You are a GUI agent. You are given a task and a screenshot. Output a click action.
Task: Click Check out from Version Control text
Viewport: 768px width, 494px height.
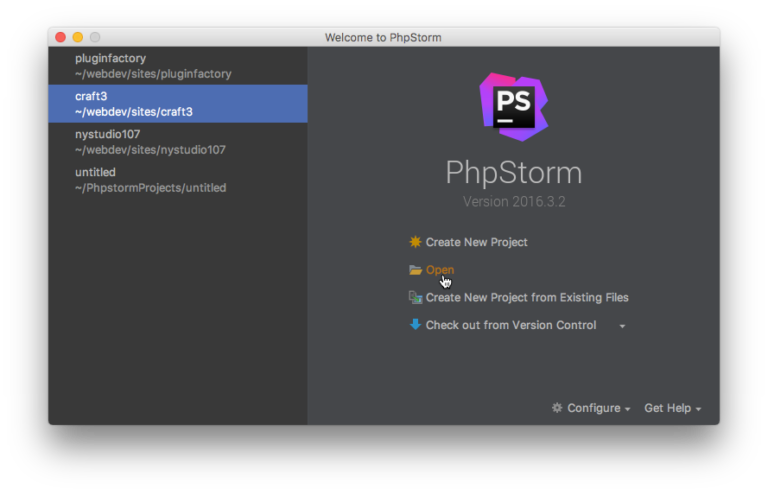510,325
